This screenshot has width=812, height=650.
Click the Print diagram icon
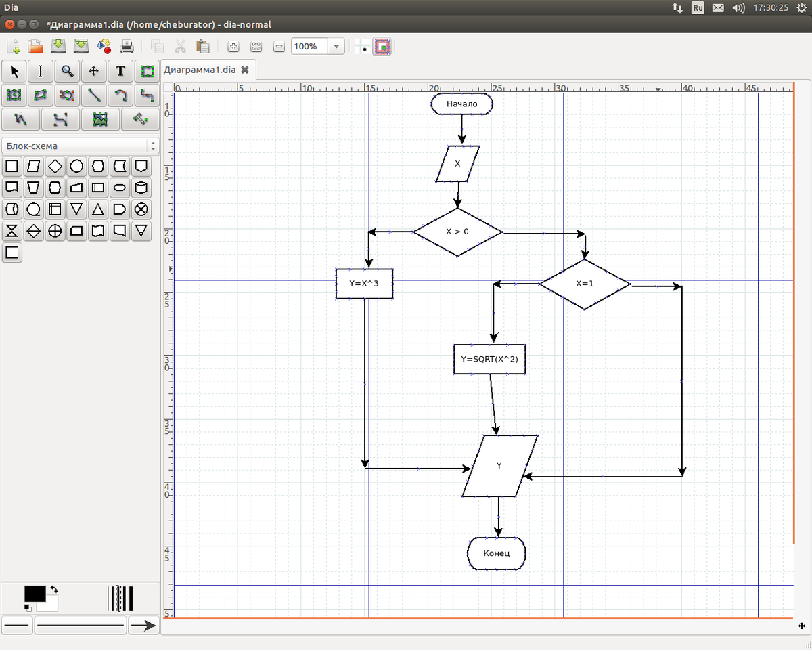click(x=127, y=47)
